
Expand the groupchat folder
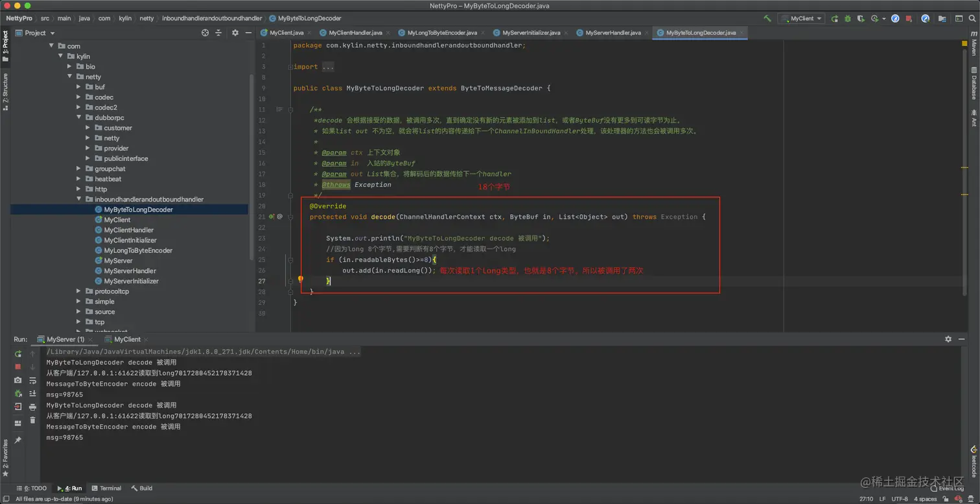click(79, 169)
